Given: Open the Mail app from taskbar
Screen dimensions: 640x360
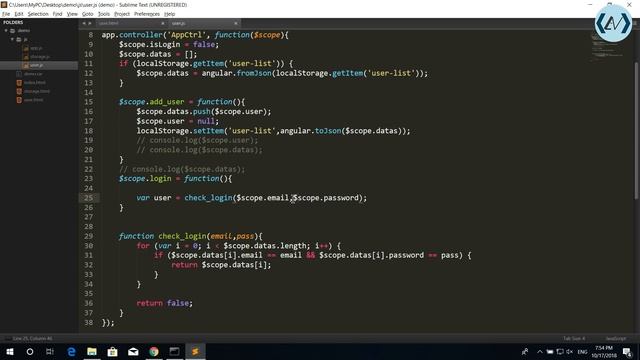Looking at the screenshot, I should [133, 351].
